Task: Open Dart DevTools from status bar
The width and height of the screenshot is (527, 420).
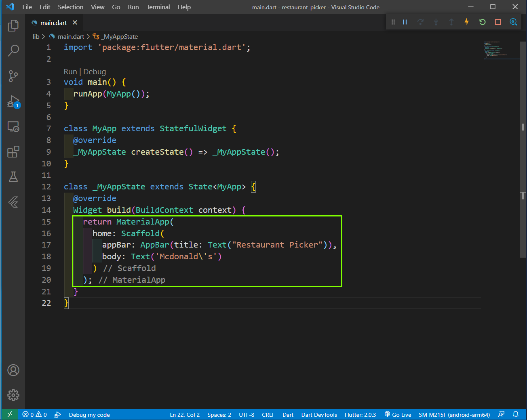Action: point(319,414)
